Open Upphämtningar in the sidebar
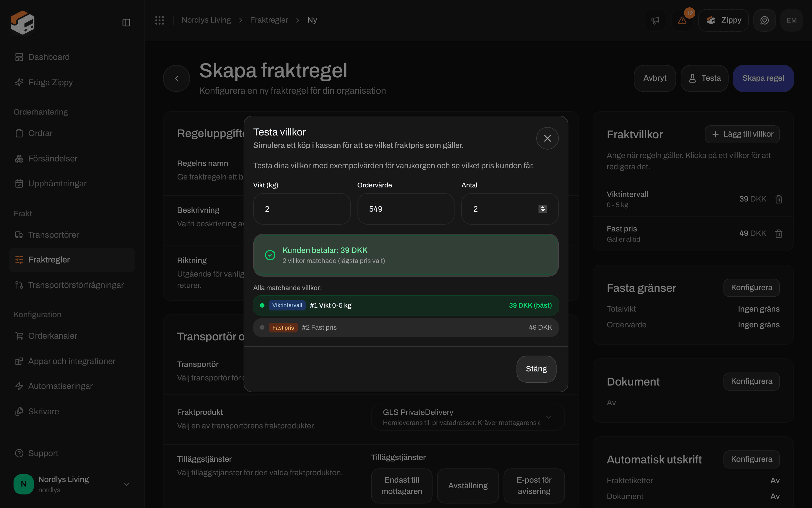Viewport: 812px width, 508px height. [x=72, y=183]
